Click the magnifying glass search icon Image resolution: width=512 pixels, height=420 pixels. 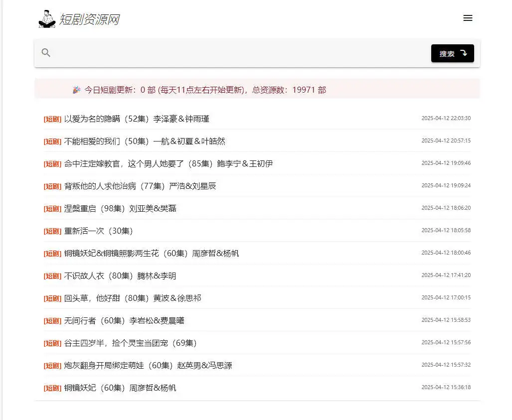coord(46,53)
